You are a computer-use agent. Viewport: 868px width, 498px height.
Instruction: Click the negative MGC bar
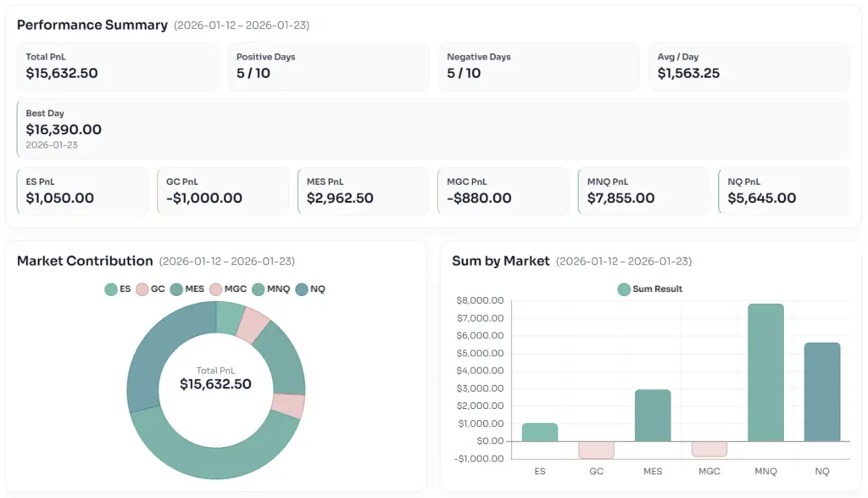point(709,449)
